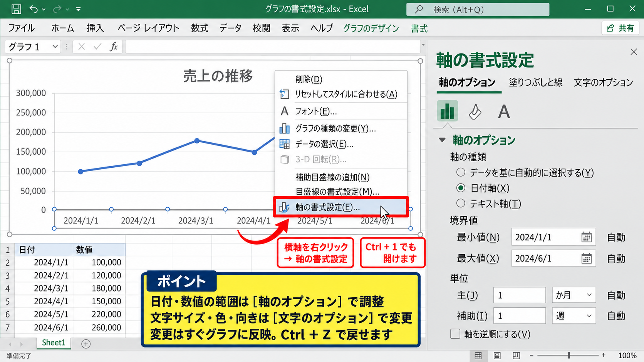644x362 pixels.
Task: Switch to the ホーム ribbon tab
Action: click(x=62, y=28)
